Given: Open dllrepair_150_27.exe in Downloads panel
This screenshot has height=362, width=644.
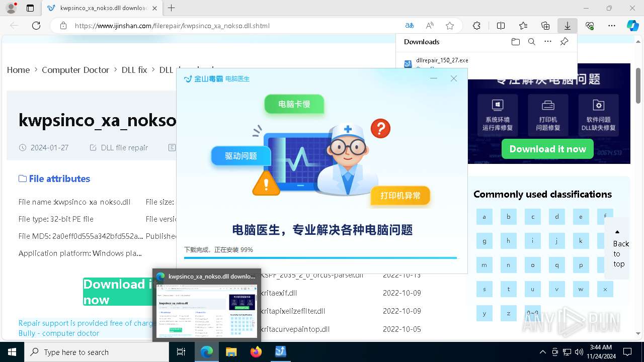Looking at the screenshot, I should [x=442, y=60].
